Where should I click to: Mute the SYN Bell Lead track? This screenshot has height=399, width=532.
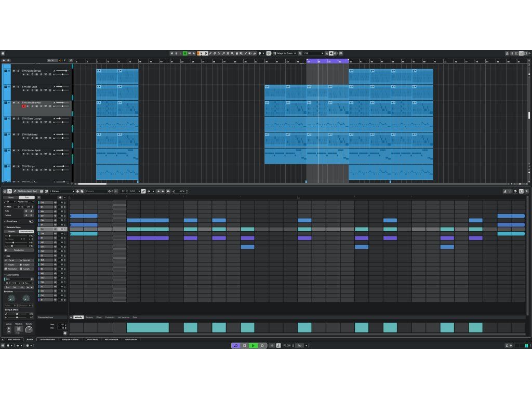[14, 87]
